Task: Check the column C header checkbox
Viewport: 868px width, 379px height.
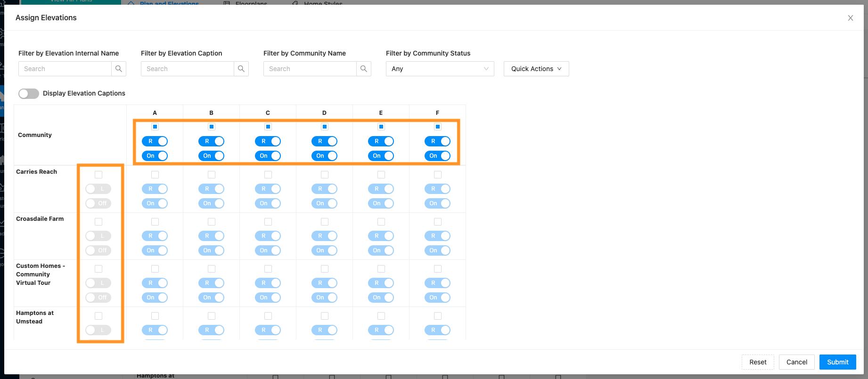Action: [x=268, y=127]
